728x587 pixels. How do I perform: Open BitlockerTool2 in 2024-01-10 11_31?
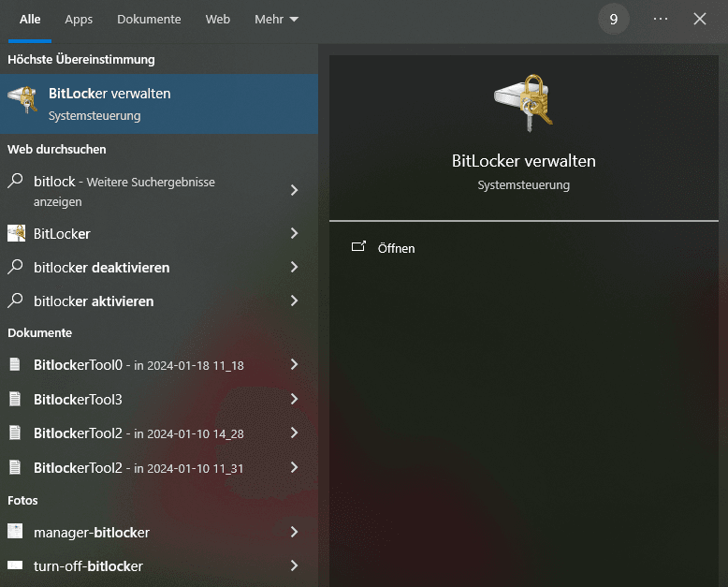159,467
